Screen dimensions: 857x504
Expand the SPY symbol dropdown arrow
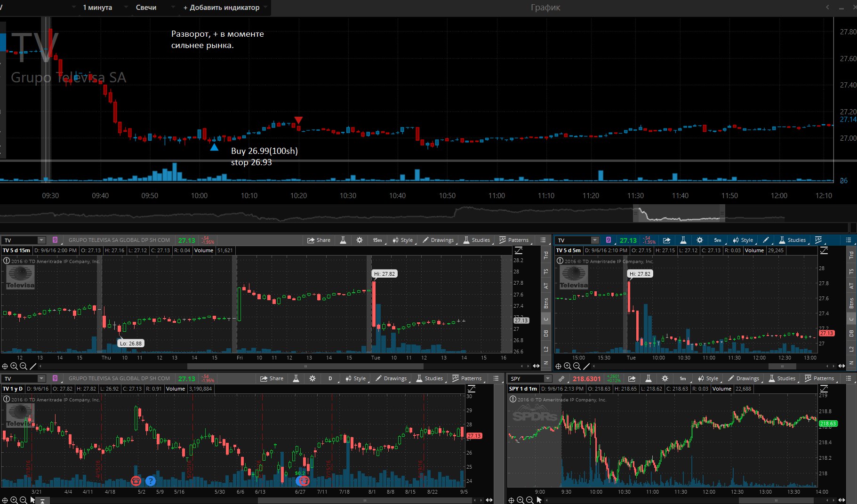(547, 378)
